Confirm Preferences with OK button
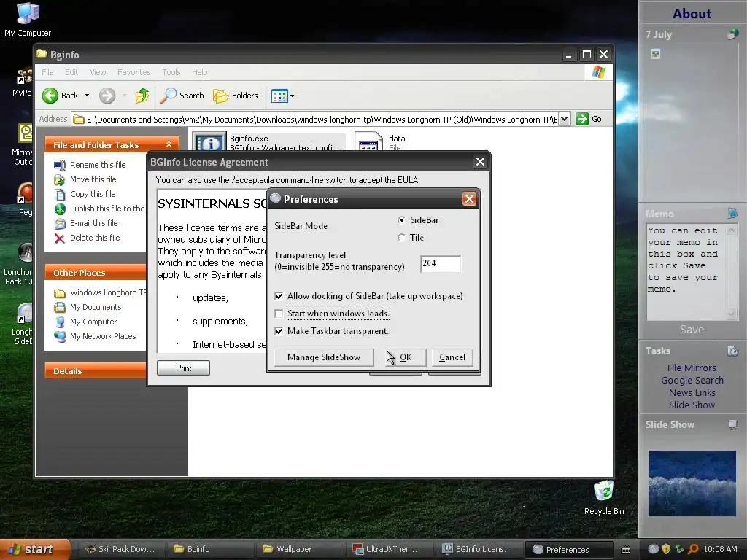The width and height of the screenshot is (747, 560). (405, 357)
